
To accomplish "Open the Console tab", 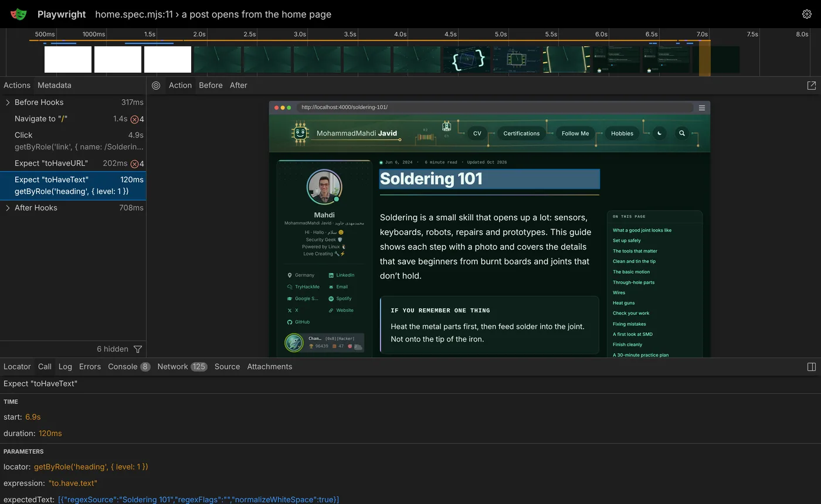I will pyautogui.click(x=129, y=367).
